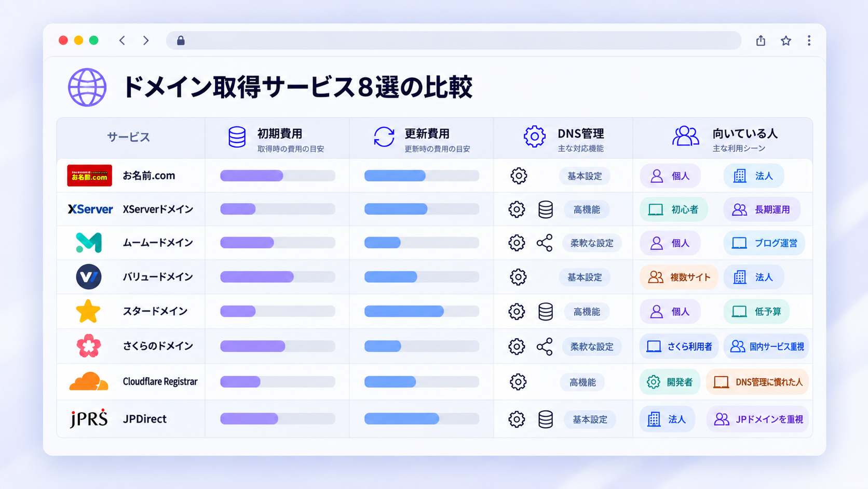Click the 向いている人 column header text
Screen dimensions: 868x489
point(745,134)
